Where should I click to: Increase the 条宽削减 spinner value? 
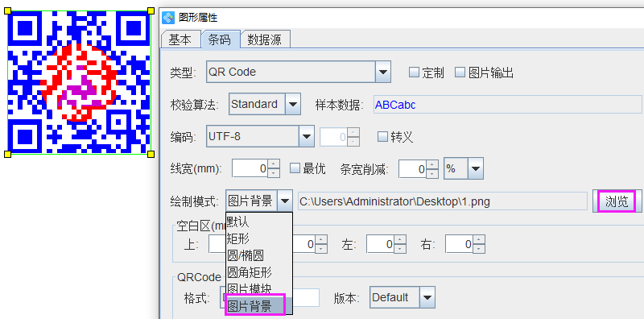coord(432,164)
